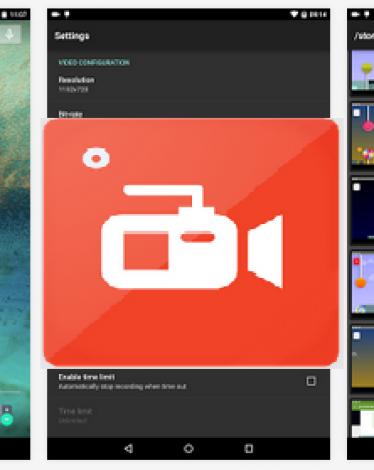Tap the battery icon beside the clock
The image size is (374, 470).
point(304,14)
